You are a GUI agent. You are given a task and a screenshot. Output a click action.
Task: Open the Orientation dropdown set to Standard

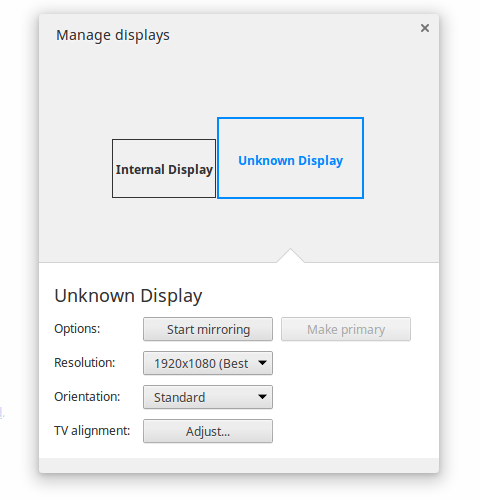pos(208,397)
